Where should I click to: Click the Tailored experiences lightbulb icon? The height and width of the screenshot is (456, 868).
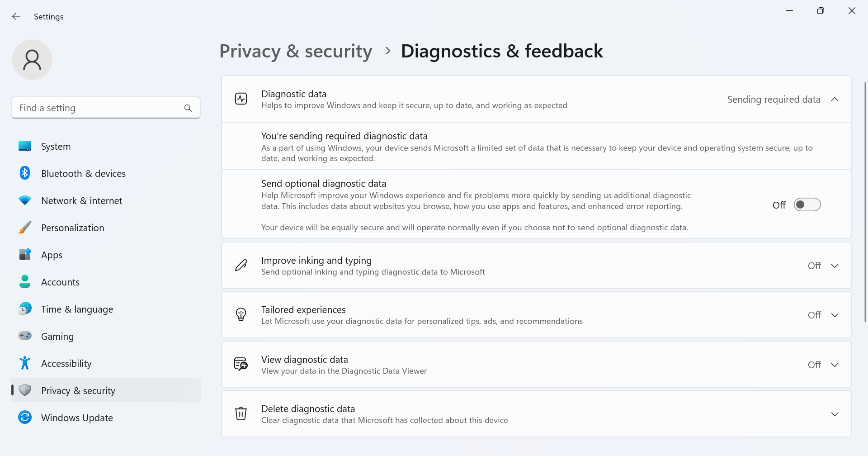click(x=241, y=314)
